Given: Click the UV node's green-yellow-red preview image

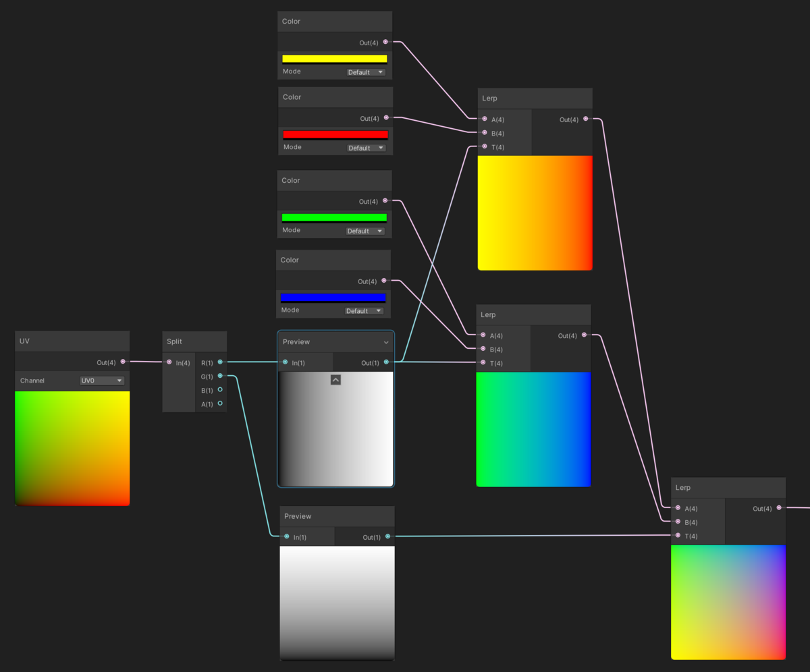Looking at the screenshot, I should click(x=72, y=448).
